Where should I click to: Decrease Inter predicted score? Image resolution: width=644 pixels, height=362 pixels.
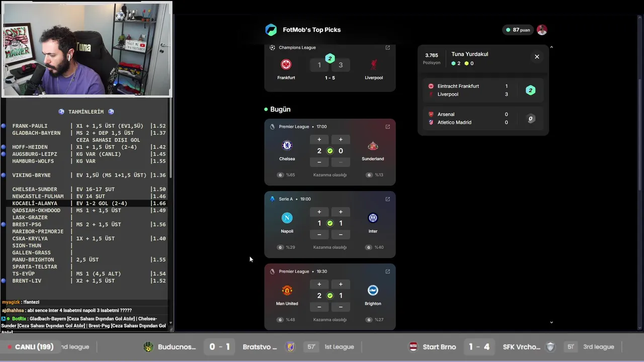(x=341, y=234)
